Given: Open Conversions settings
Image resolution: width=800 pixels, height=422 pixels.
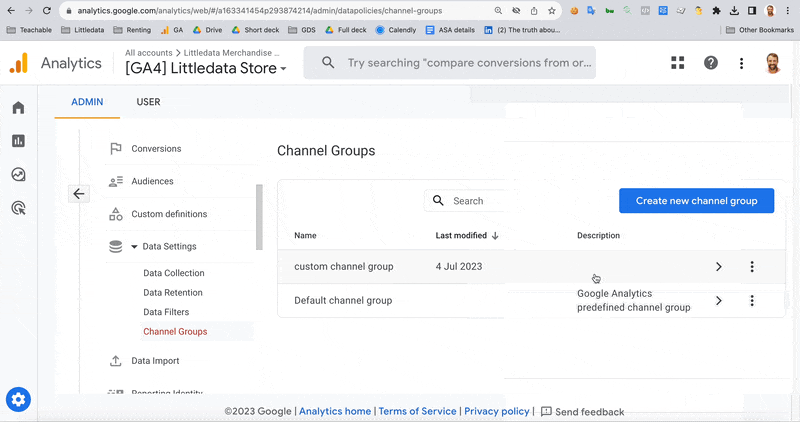Looking at the screenshot, I should point(156,148).
